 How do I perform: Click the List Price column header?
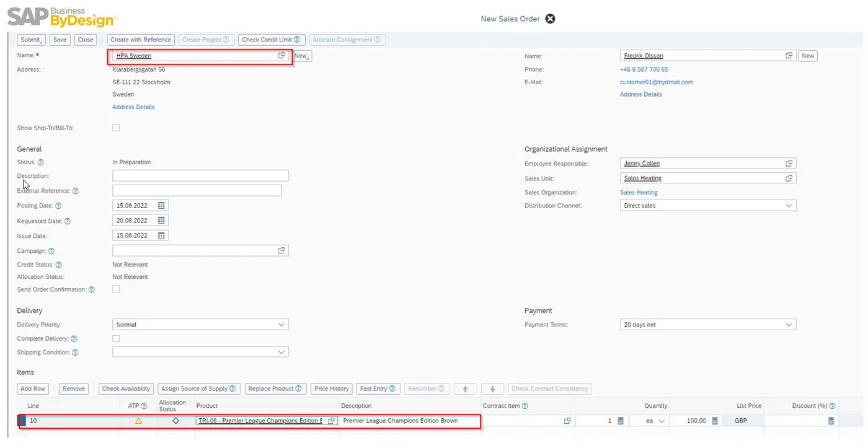coord(749,406)
